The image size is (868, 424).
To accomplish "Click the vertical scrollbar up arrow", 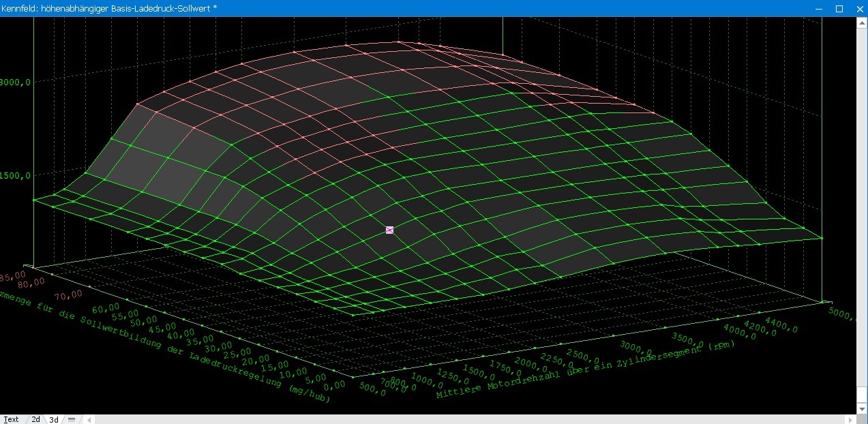I will (x=862, y=22).
